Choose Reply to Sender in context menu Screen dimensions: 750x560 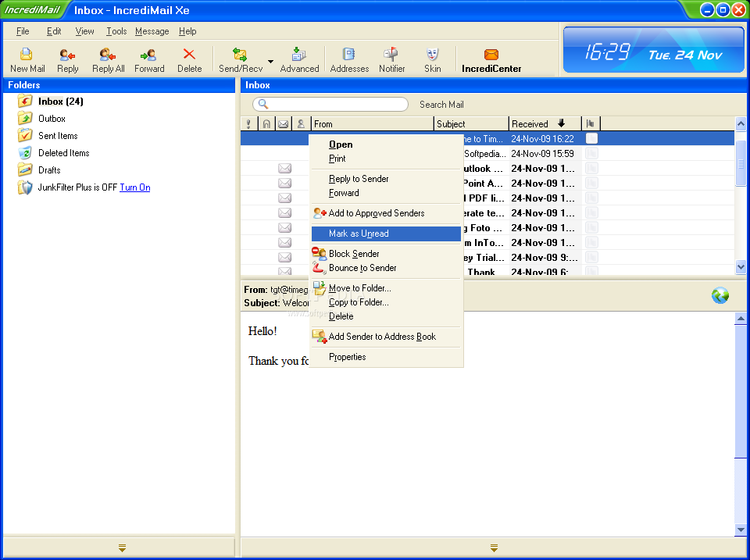tap(386, 179)
